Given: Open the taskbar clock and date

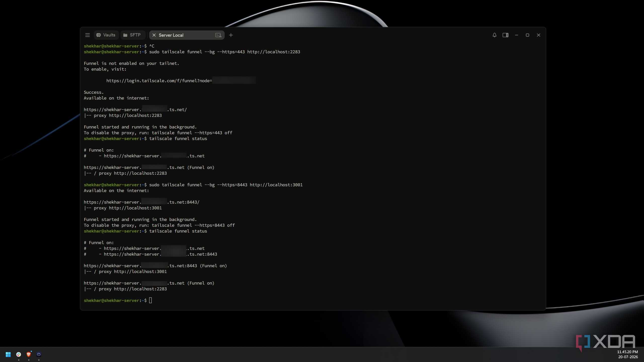Looking at the screenshot, I should tap(627, 354).
